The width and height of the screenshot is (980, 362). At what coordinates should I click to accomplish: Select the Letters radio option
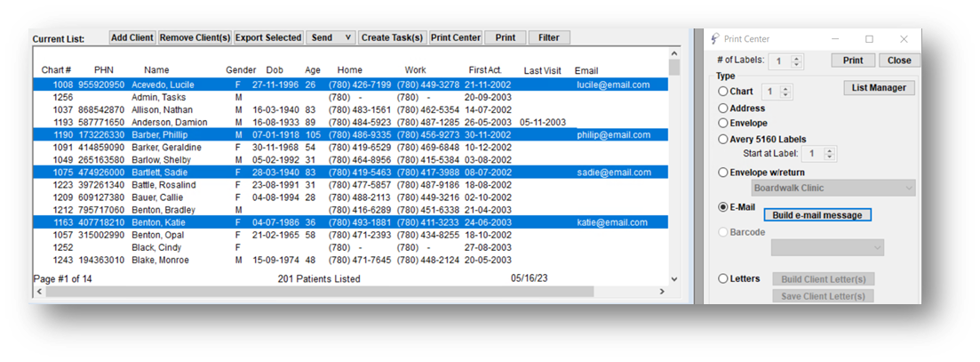[723, 278]
